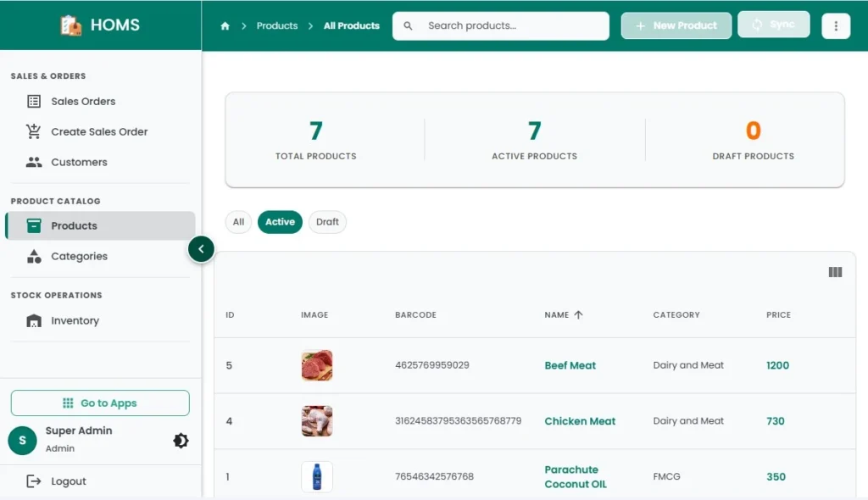Click the search products field

coord(509,26)
